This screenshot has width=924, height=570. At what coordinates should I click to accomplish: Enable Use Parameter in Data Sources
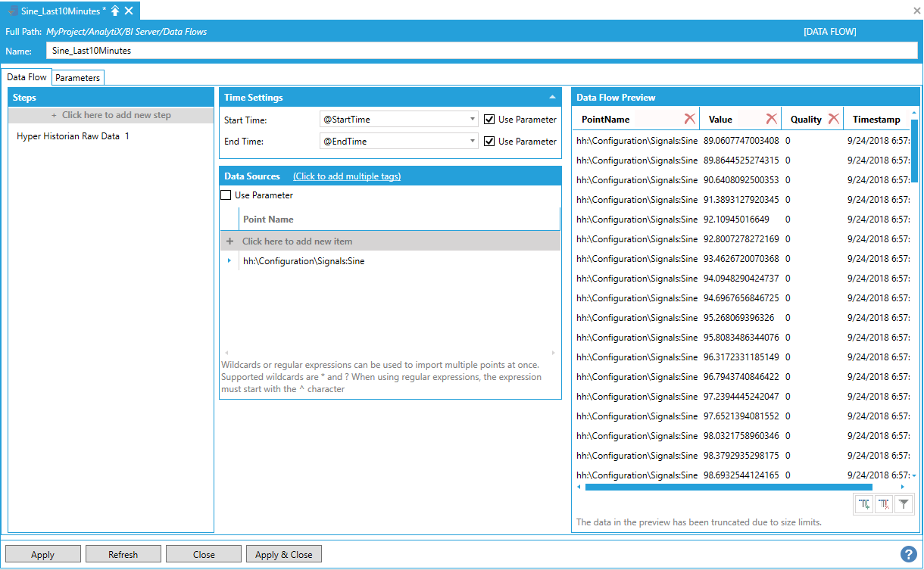(226, 195)
